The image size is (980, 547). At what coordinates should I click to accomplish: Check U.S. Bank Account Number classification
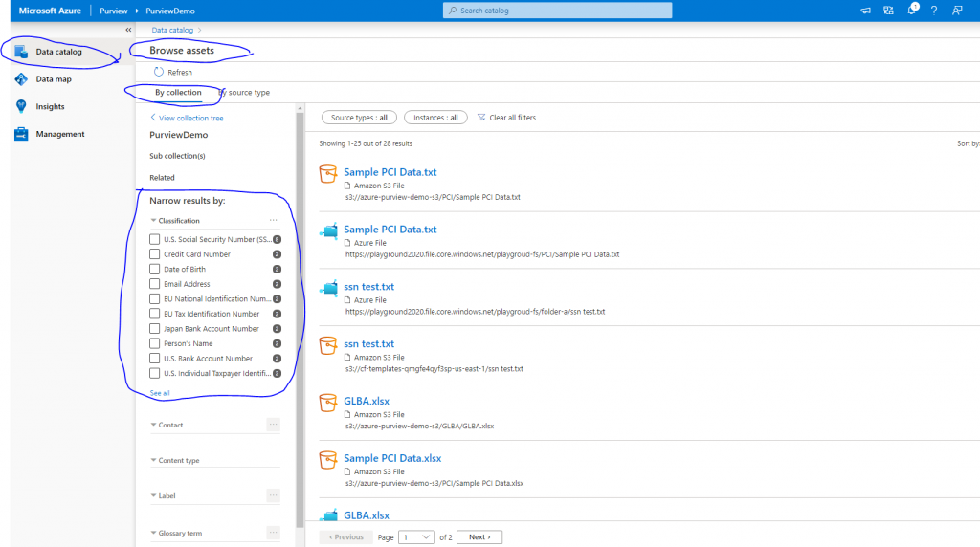pyautogui.click(x=154, y=359)
